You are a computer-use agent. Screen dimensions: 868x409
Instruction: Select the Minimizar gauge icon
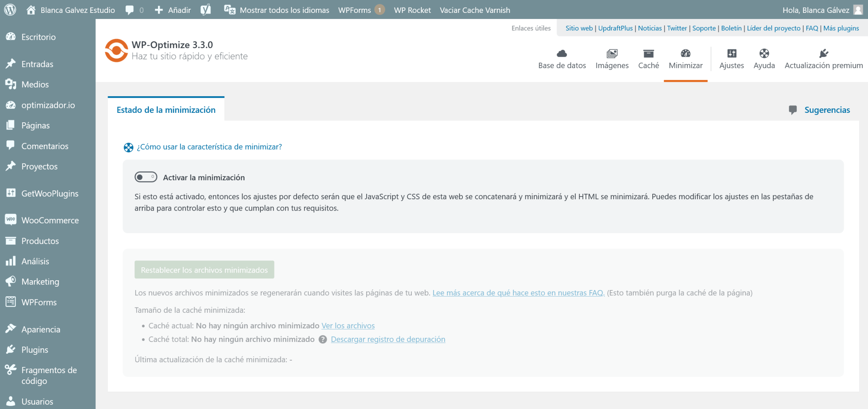(x=686, y=53)
